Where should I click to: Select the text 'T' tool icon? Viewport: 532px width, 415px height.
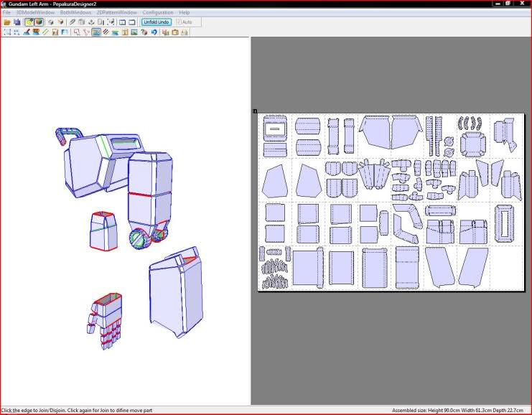point(125,32)
